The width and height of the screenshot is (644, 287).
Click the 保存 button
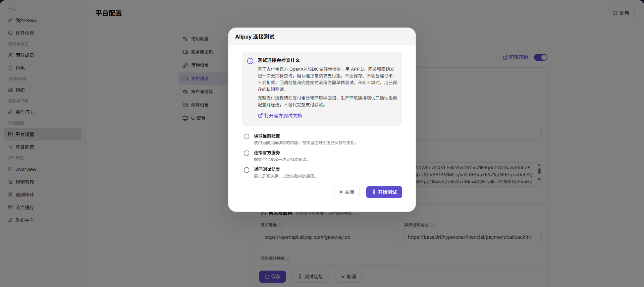pyautogui.click(x=272, y=277)
